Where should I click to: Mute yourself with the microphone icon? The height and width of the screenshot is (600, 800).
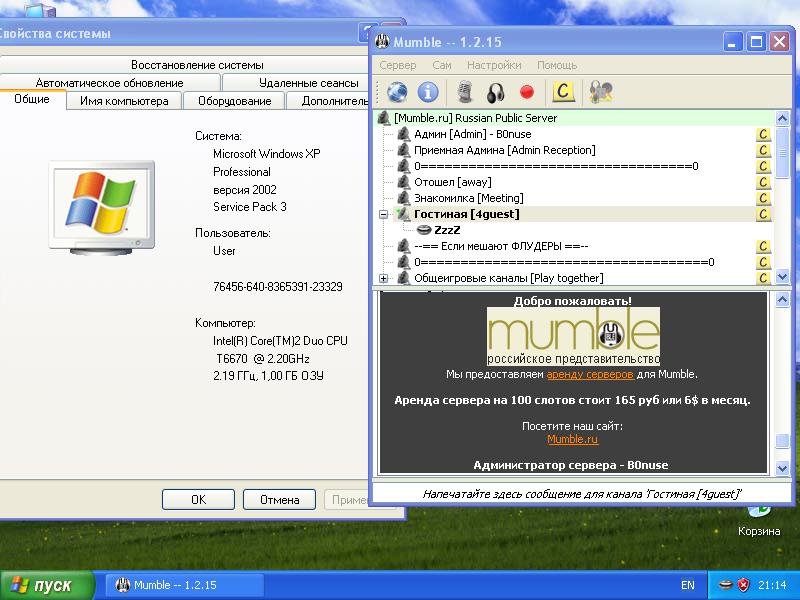[x=464, y=93]
